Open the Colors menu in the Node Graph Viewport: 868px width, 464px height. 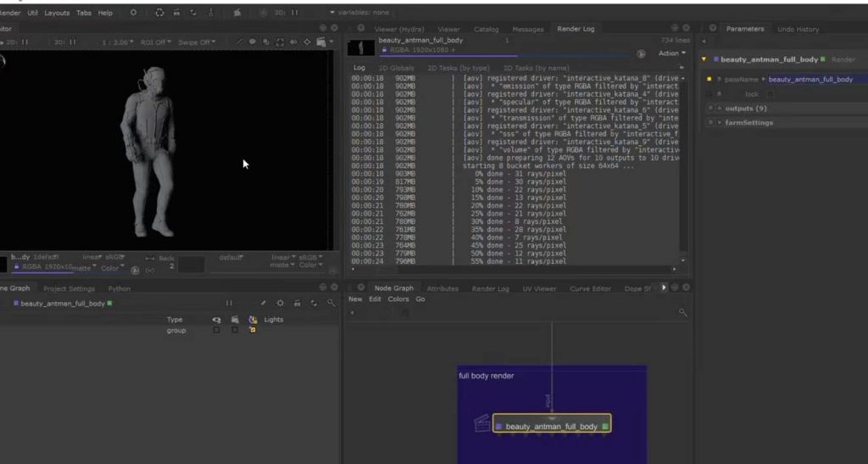click(x=398, y=299)
